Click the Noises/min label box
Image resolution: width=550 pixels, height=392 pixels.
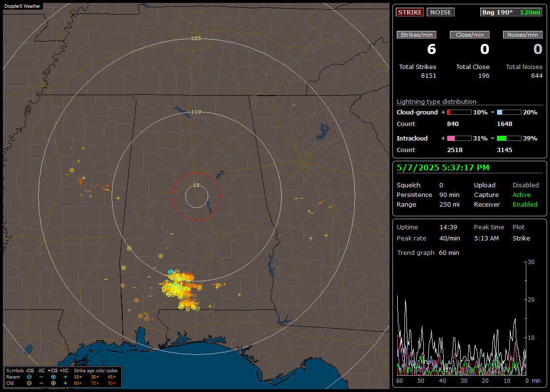[522, 35]
